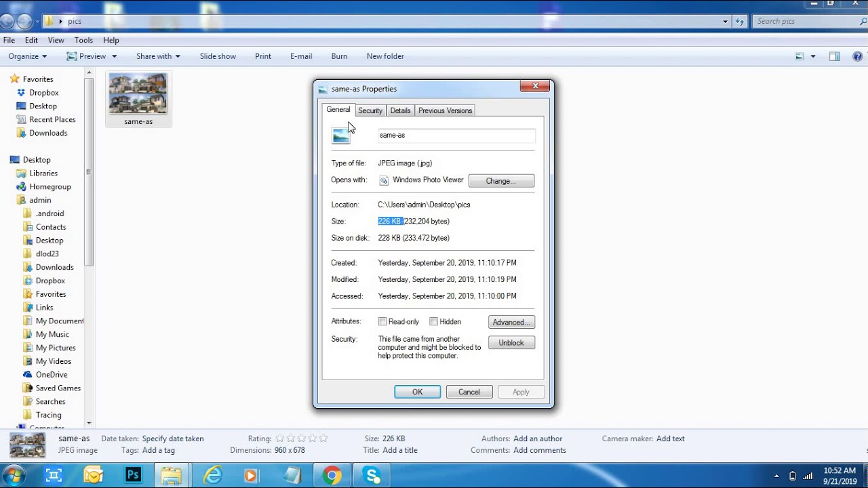Click Change... to pick another program
868x488 pixels.
501,181
